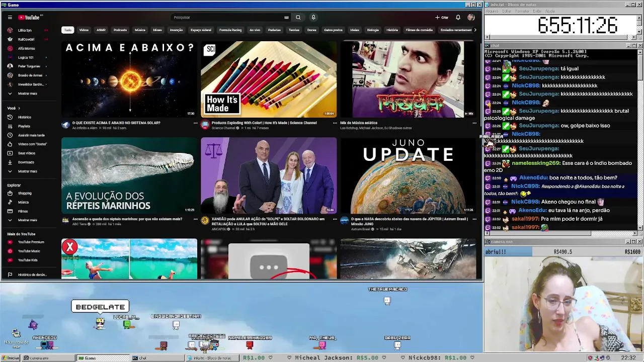
Task: Click the chat window vertical scrollbar
Action: point(640,140)
